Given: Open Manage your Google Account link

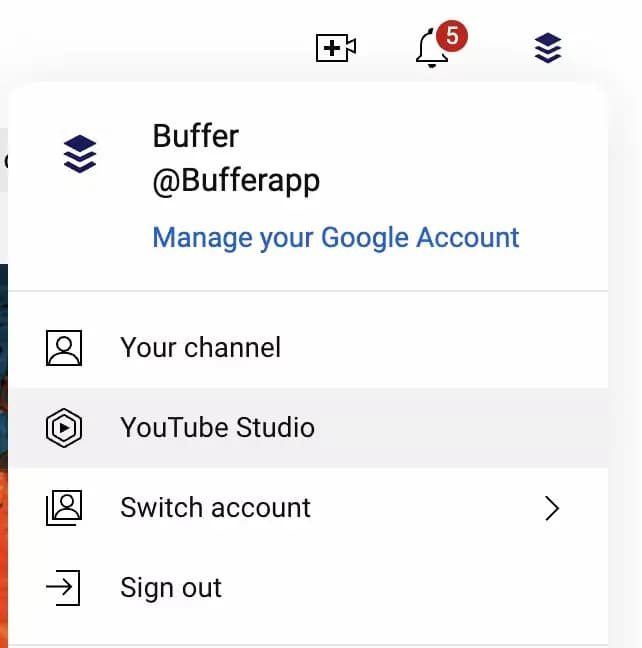Looking at the screenshot, I should 335,237.
